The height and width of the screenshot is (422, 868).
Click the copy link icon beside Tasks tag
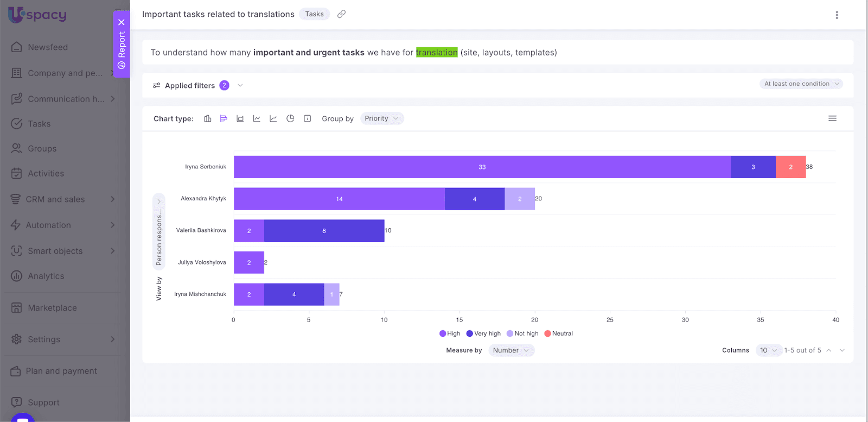341,14
